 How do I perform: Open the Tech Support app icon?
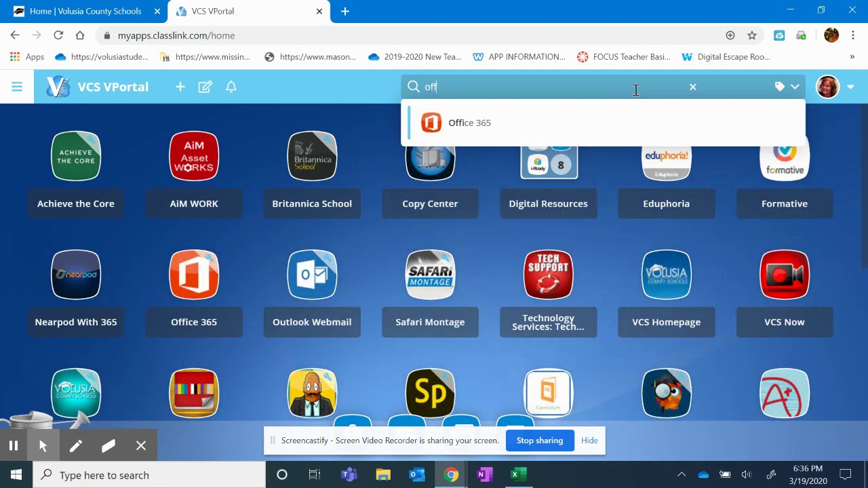point(548,274)
